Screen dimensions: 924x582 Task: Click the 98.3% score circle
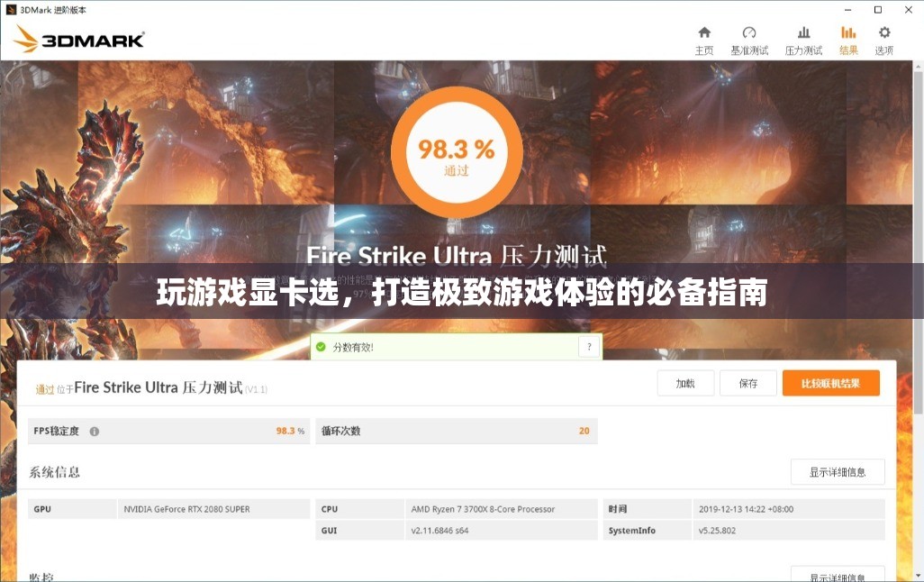click(x=457, y=152)
